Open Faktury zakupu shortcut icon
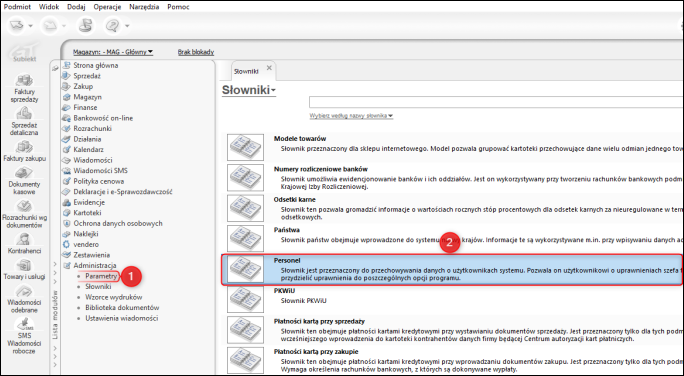This screenshot has height=376, width=684. pyautogui.click(x=24, y=148)
